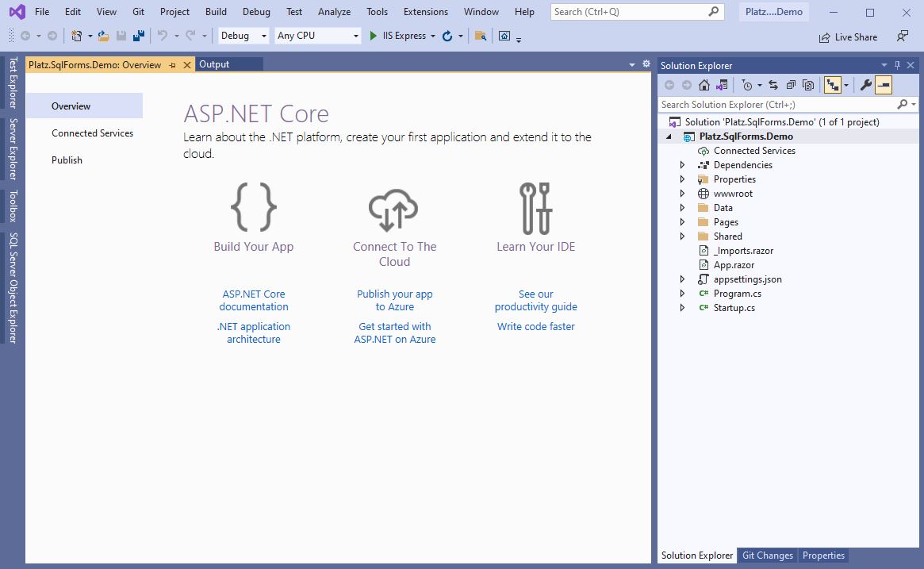Click the Search Solution Explorer input field

pyautogui.click(x=776, y=105)
